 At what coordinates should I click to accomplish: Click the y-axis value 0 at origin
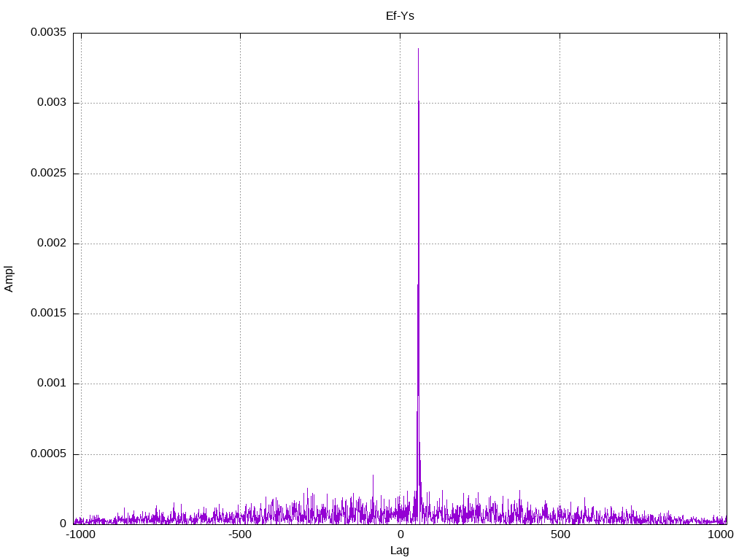pyautogui.click(x=63, y=524)
